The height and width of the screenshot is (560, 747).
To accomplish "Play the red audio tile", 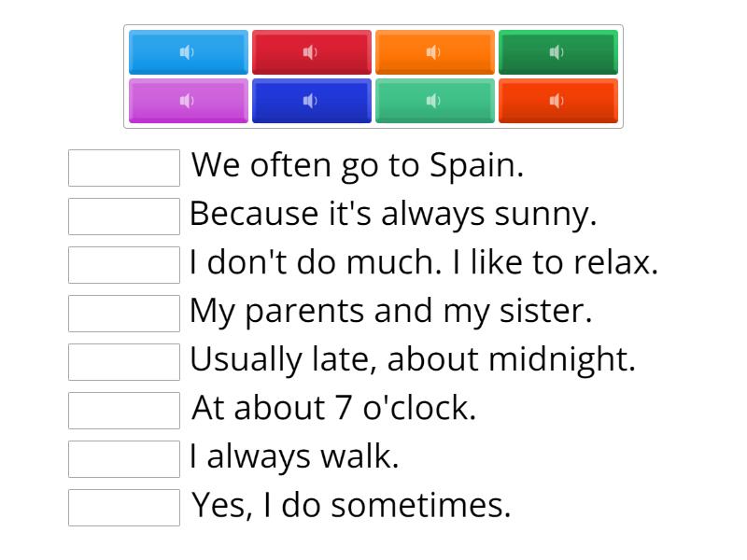I will [312, 52].
